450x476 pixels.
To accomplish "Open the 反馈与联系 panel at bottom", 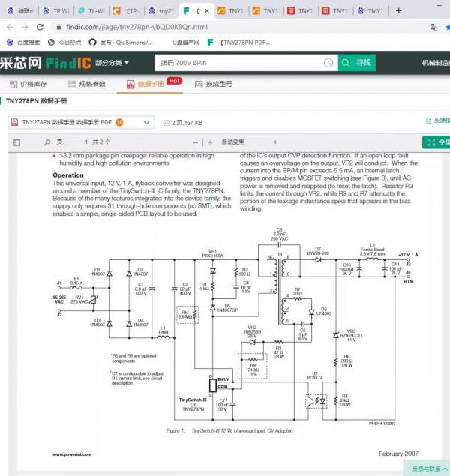I will click(x=428, y=469).
